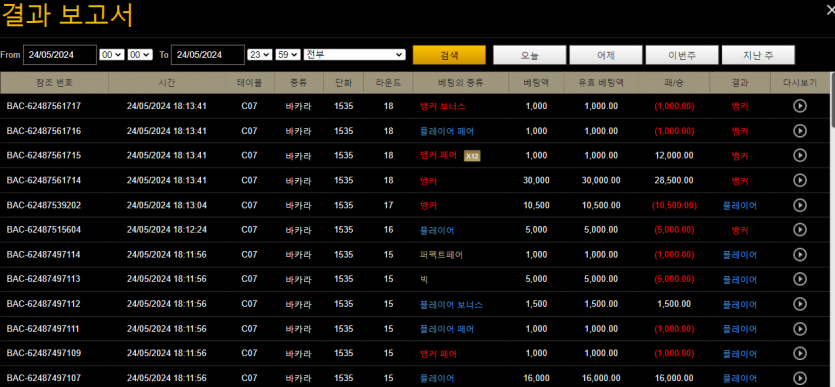Click the 지난 주 last week button
Screen dimensions: 835x387
point(758,55)
